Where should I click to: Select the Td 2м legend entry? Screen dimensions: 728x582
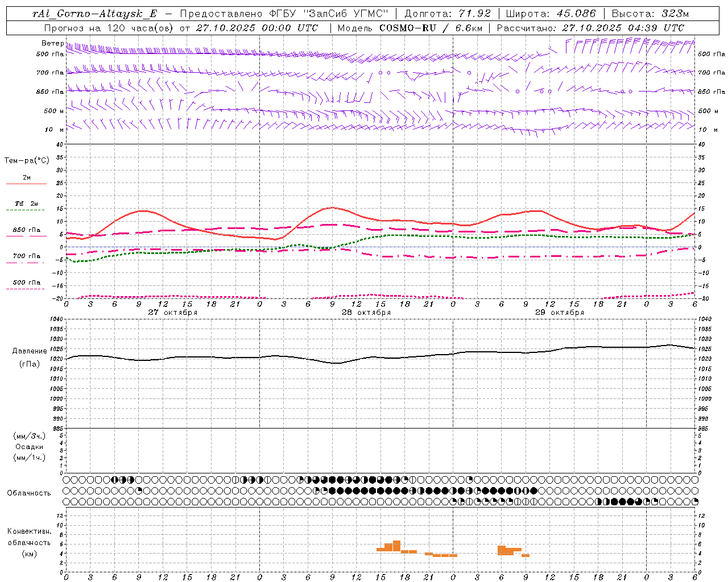(x=27, y=203)
